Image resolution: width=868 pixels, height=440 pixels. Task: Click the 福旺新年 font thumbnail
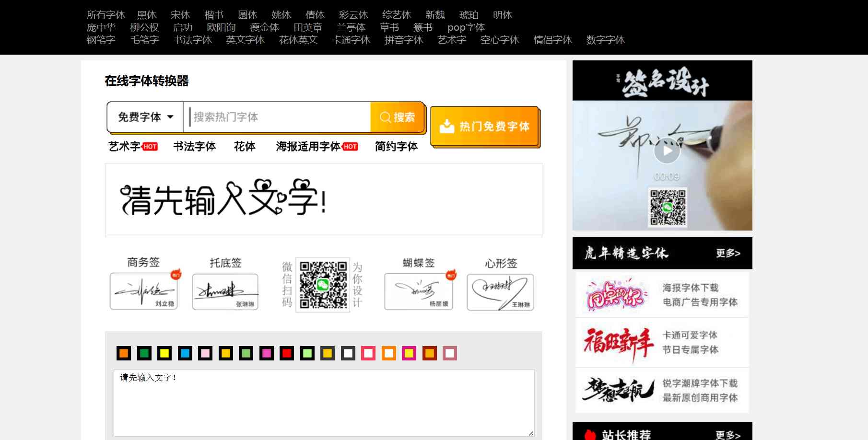(618, 343)
